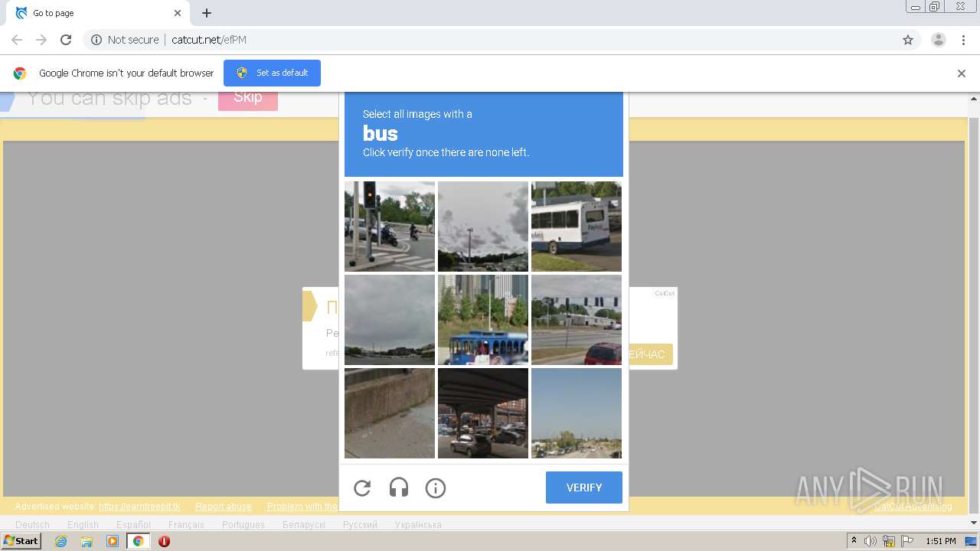
Task: Go forward in browser history
Action: click(41, 40)
